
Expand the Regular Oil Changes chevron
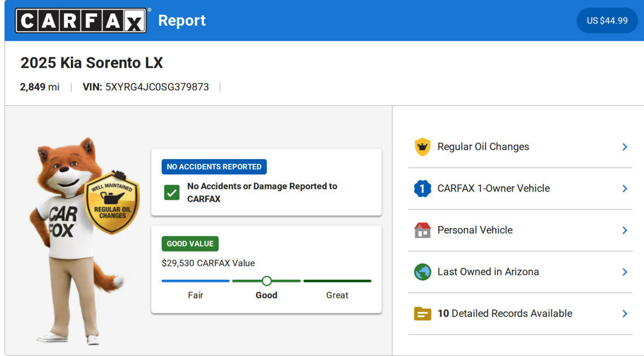click(x=625, y=147)
